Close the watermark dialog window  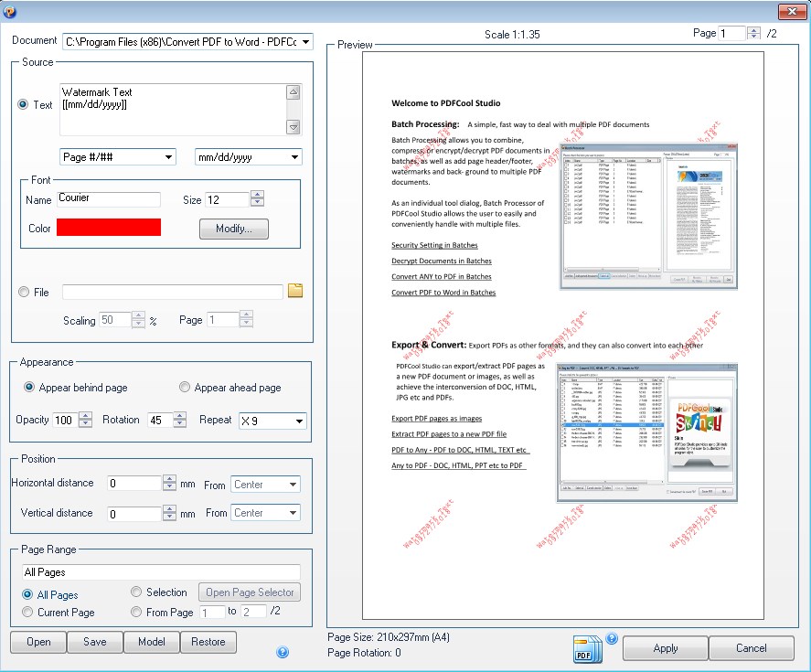(792, 11)
